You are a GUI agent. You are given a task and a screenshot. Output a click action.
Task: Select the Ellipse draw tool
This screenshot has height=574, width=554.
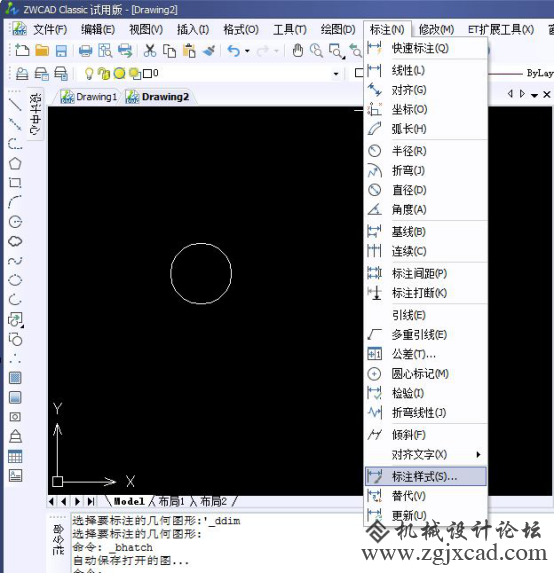15,280
